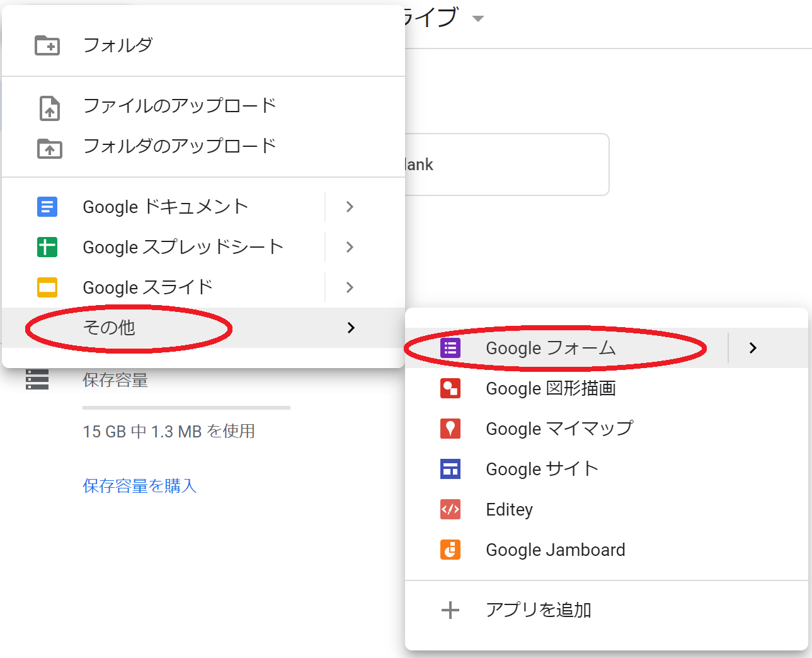Click the blue Google Docs icon
Viewport: 812px width, 658px height.
click(x=47, y=207)
